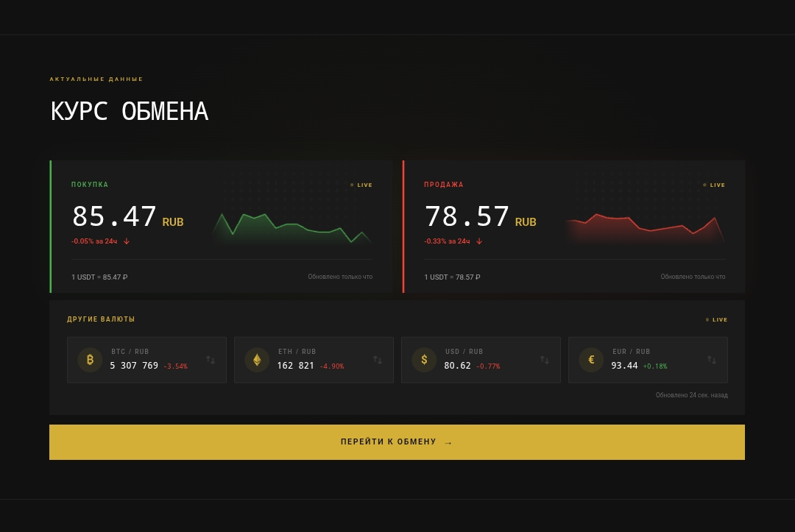Screen dimensions: 795x532
Task: Click the -0.77% USD change
Action: 488,366
